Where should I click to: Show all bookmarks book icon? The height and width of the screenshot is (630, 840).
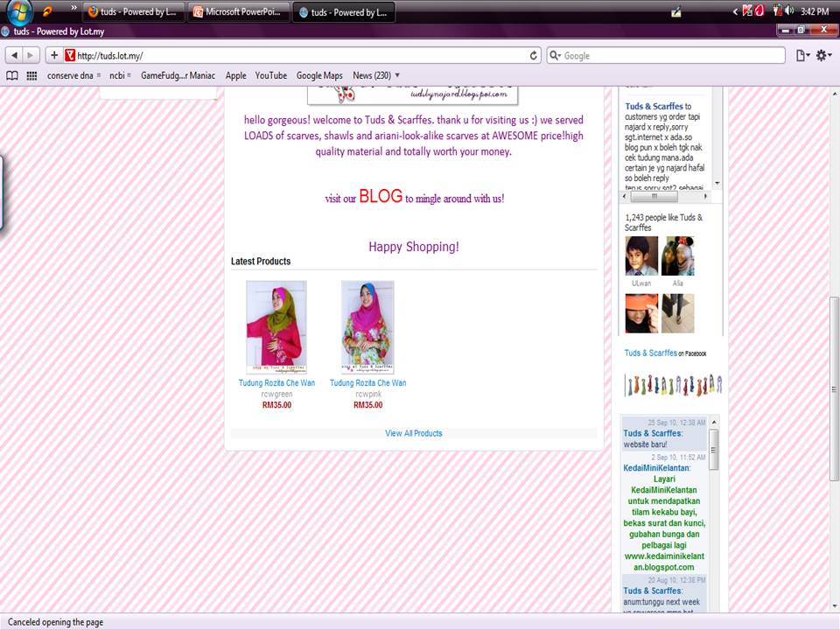pos(11,75)
